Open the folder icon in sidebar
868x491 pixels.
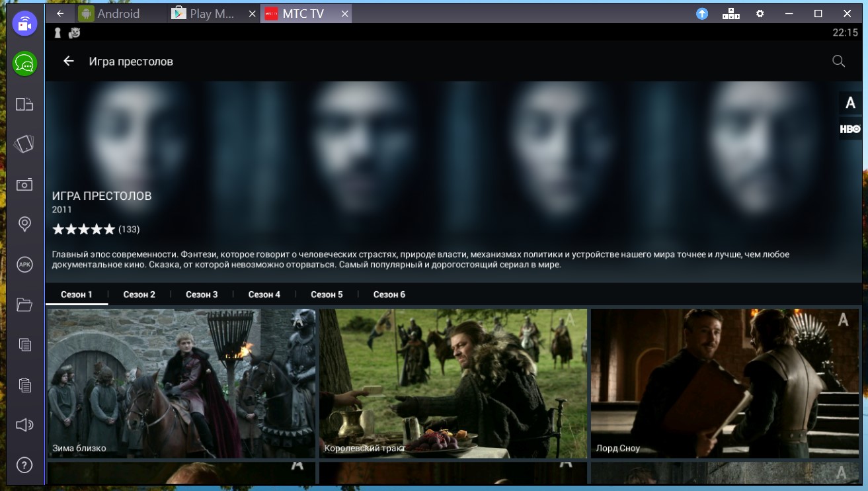tap(24, 304)
